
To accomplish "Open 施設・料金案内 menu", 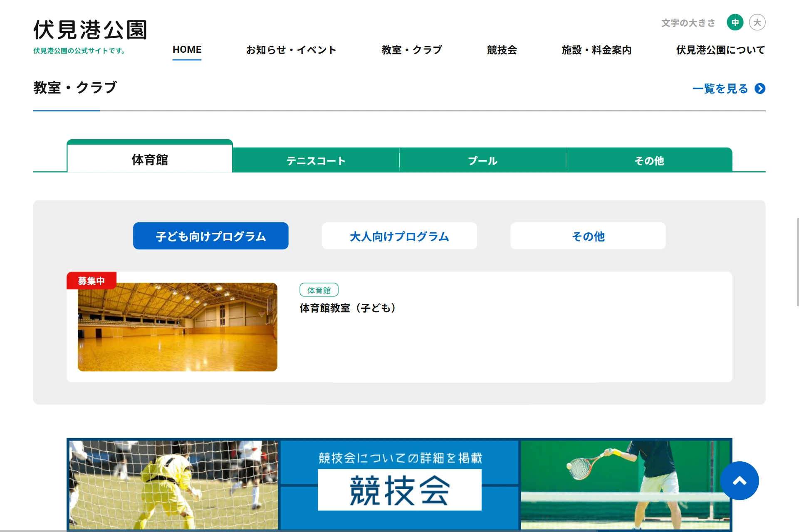I will click(x=596, y=50).
